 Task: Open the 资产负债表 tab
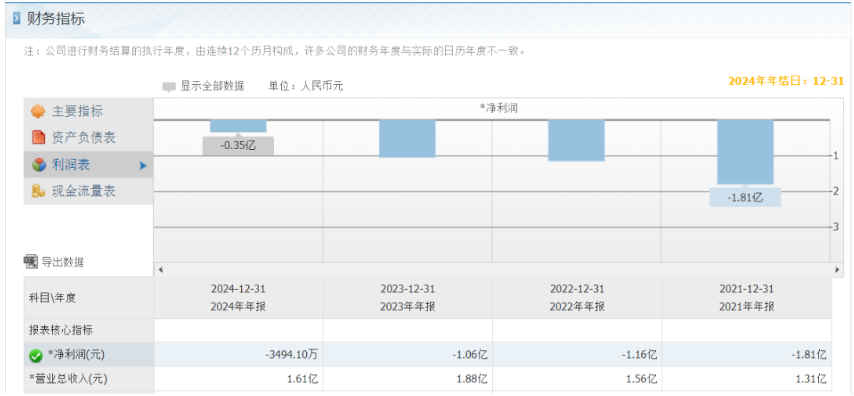[x=89, y=138]
